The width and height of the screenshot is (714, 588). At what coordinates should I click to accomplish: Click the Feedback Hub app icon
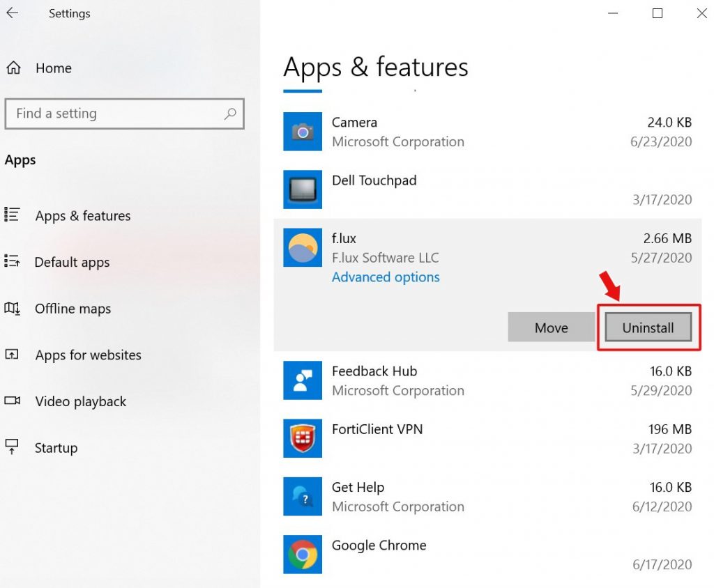pos(303,380)
